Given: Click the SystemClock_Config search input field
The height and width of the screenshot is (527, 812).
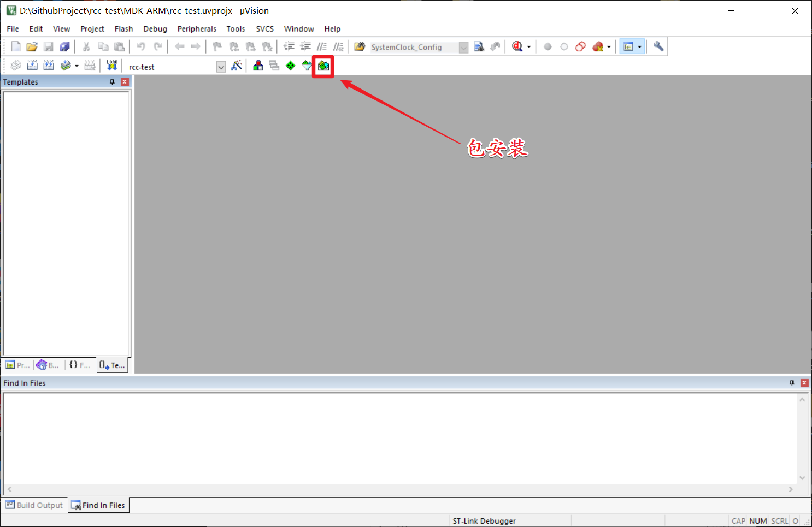Looking at the screenshot, I should point(414,48).
